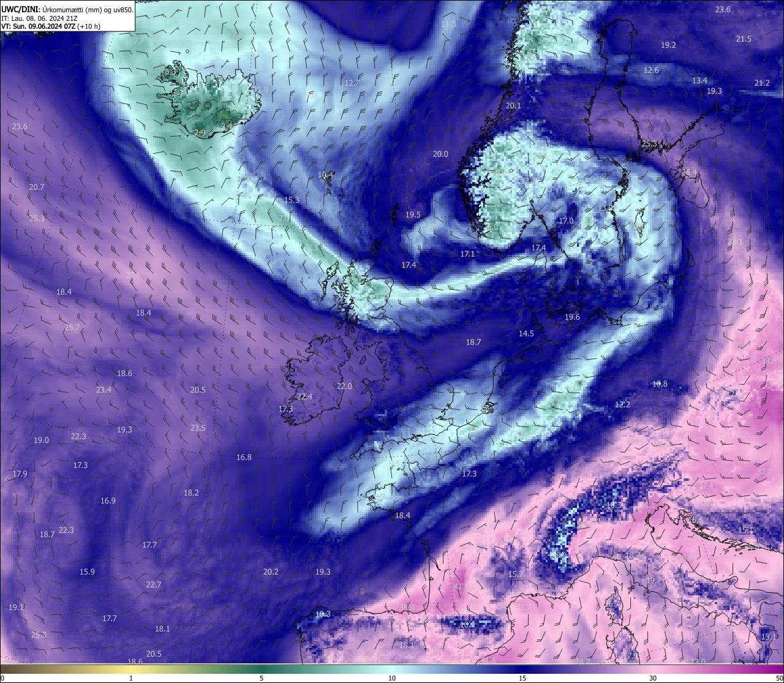Click the IT initial time line '08. 06. 2024 21Z'
The image size is (784, 683).
click(51, 18)
